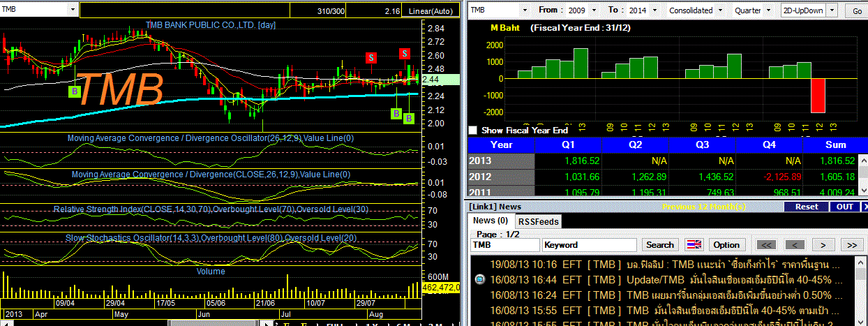Click the 1,262.89 Q2 cell
Screen dimensions: 868x326
click(x=635, y=176)
